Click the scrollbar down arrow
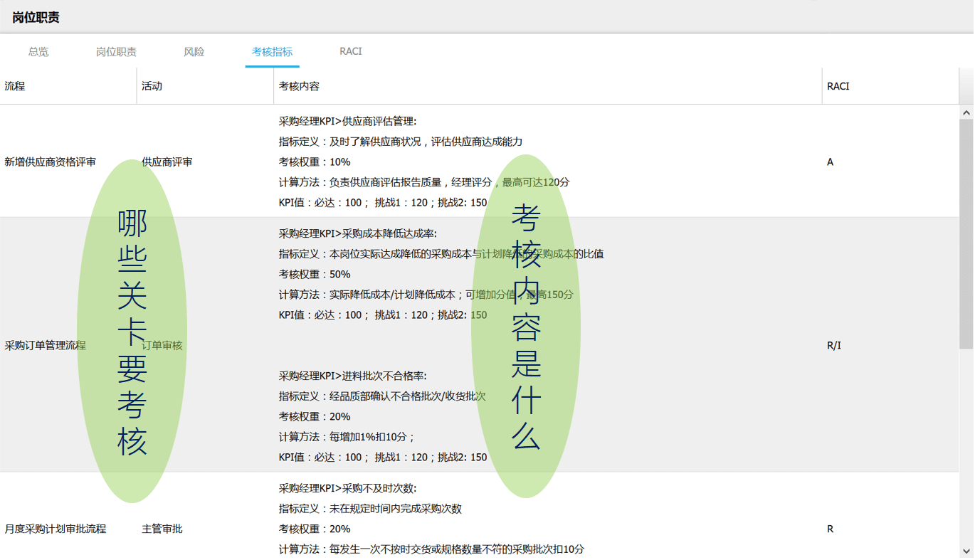The image size is (975, 560). click(x=966, y=551)
